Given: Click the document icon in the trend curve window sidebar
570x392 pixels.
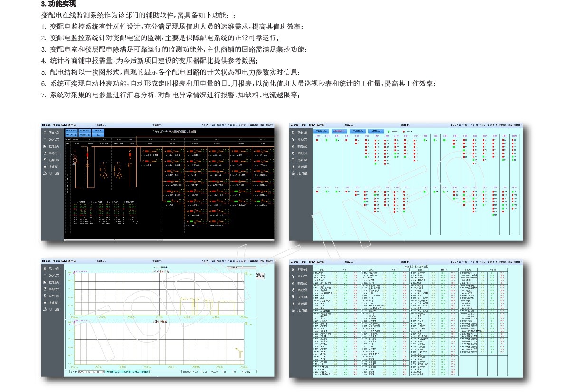Looking at the screenshot, I should (45, 268).
